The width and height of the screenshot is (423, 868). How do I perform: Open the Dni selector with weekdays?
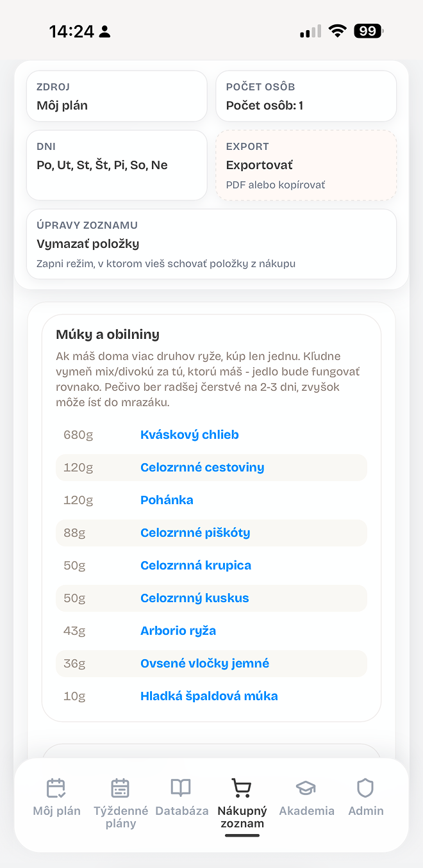tap(117, 165)
